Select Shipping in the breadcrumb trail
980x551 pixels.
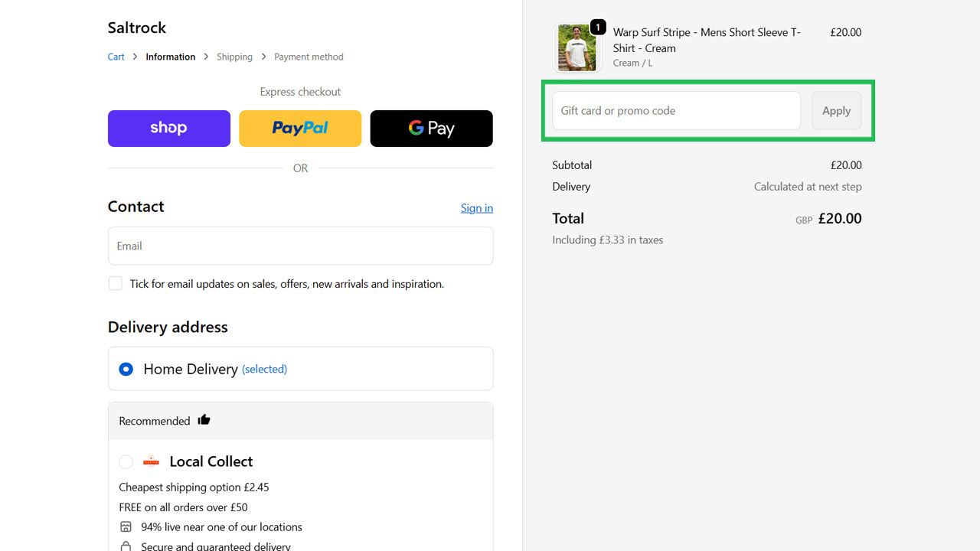[234, 56]
